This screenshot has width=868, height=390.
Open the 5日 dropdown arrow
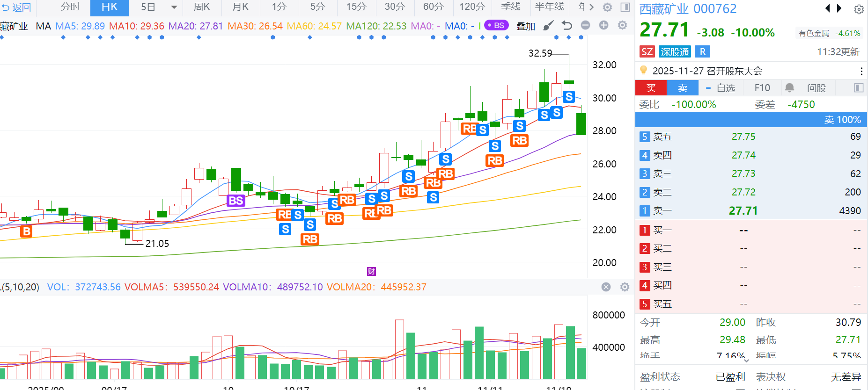174,7
